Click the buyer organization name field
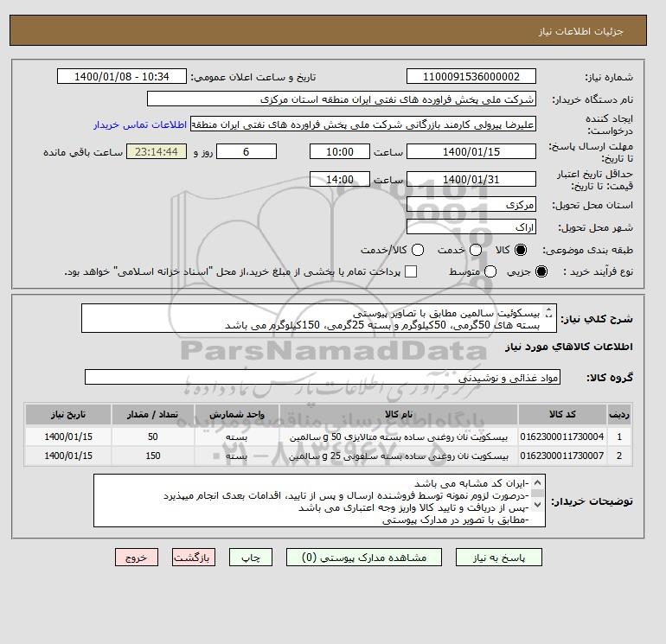 pyautogui.click(x=342, y=99)
